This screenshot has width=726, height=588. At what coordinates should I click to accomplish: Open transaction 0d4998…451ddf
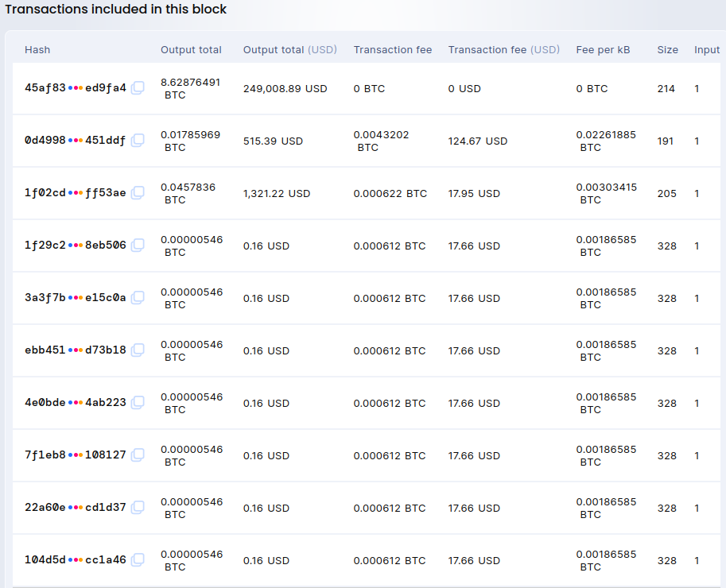click(76, 140)
